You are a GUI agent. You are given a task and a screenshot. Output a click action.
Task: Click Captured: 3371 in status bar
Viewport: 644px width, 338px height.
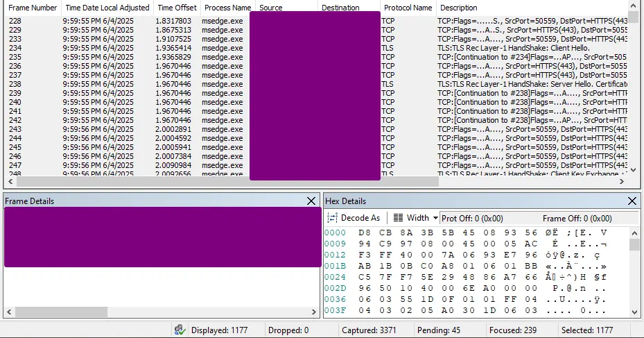369,330
